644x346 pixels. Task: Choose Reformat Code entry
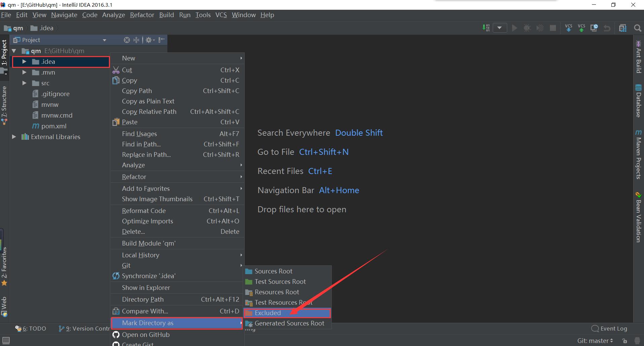tap(177, 211)
